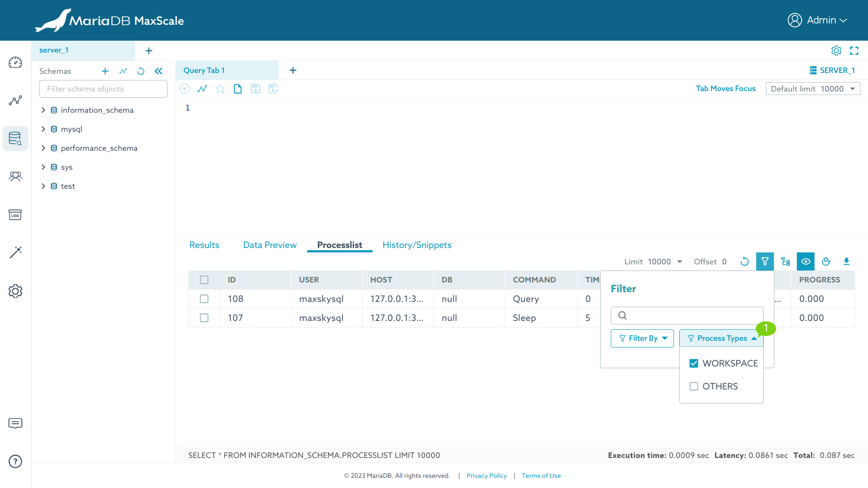868x488 pixels.
Task: Click the Filter schema objects input
Action: pyautogui.click(x=103, y=89)
